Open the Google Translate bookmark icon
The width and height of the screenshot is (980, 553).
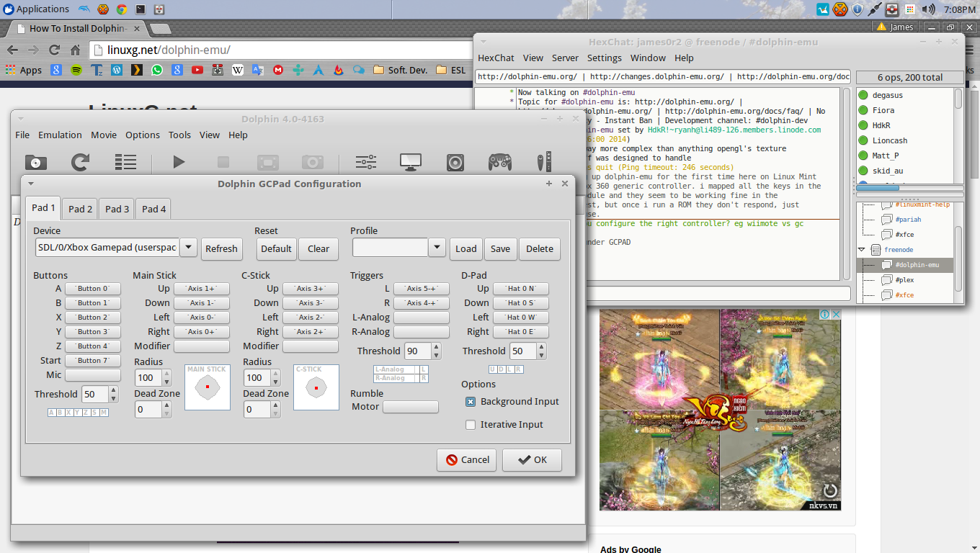pos(258,70)
